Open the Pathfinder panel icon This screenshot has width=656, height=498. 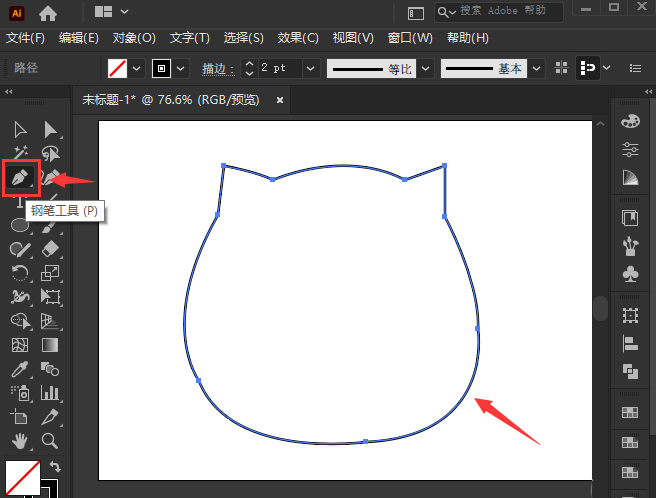click(x=630, y=371)
